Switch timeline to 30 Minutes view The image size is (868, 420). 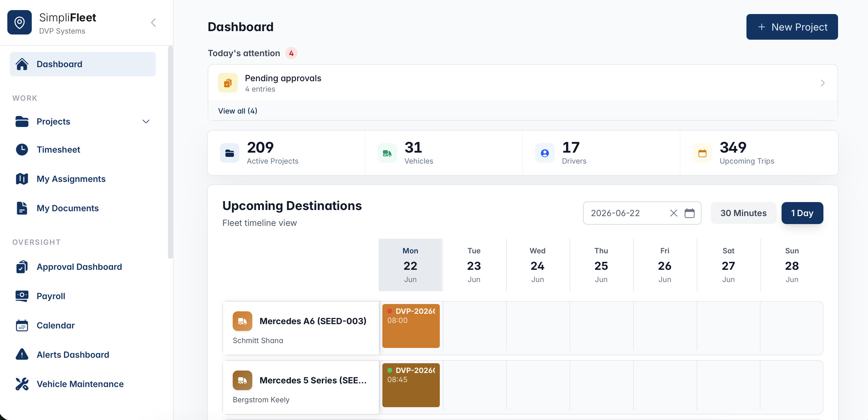click(743, 213)
